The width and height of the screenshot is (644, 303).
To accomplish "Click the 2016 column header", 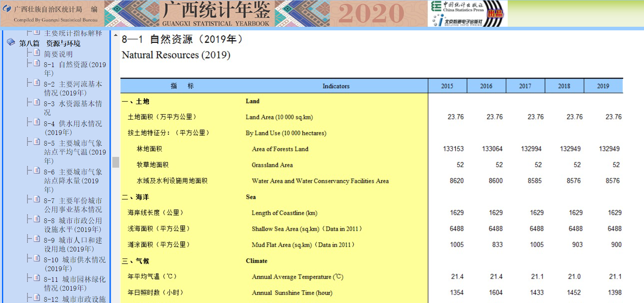I will 486,86.
